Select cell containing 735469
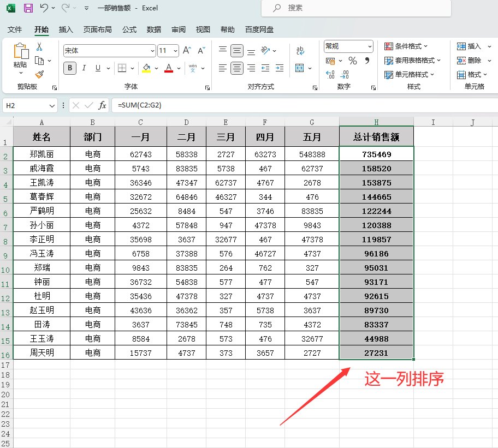The height and width of the screenshot is (448, 498). pyautogui.click(x=376, y=154)
